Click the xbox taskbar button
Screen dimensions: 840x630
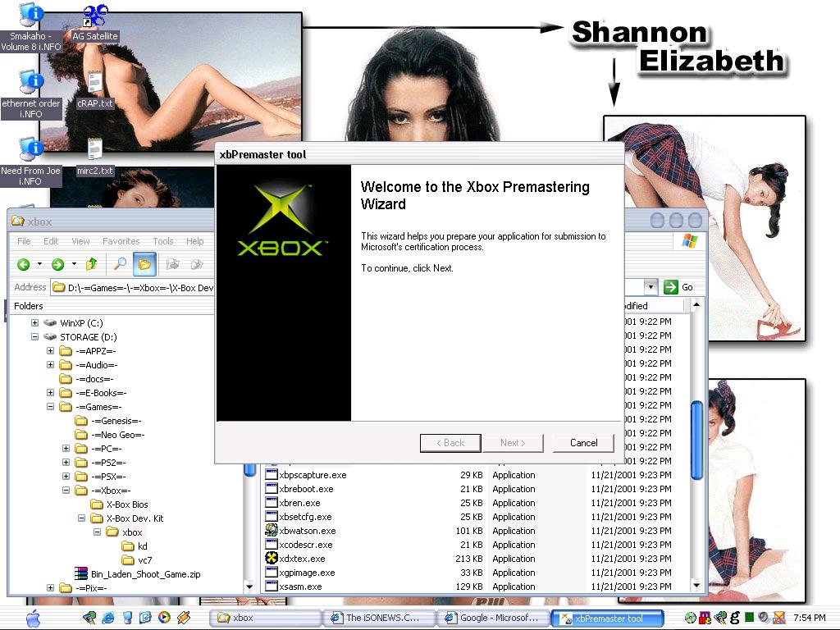265,618
